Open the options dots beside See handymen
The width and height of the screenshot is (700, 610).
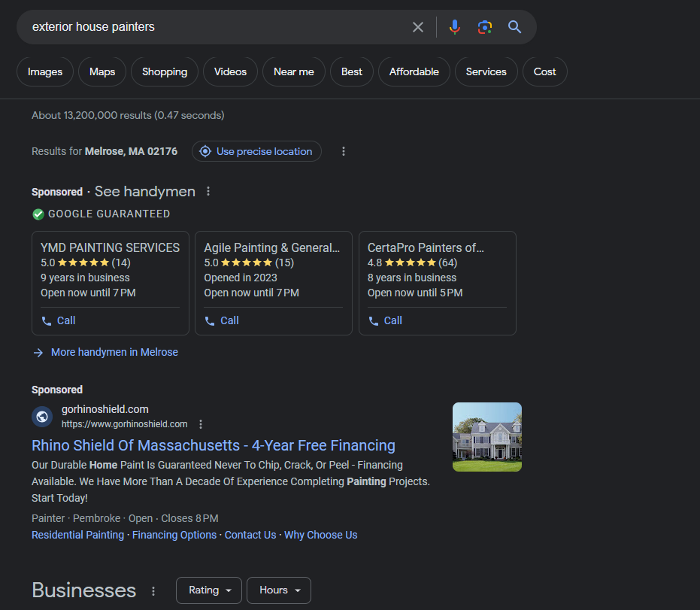click(x=208, y=192)
